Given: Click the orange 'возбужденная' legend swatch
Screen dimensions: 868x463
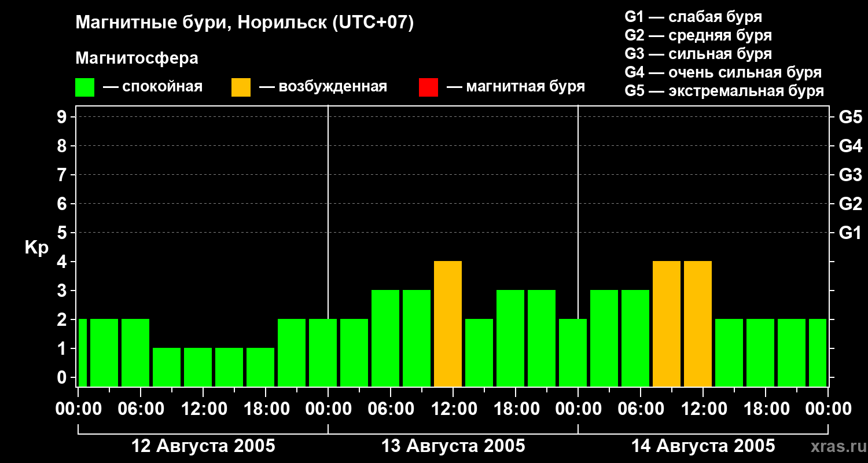Looking at the screenshot, I should [x=241, y=87].
